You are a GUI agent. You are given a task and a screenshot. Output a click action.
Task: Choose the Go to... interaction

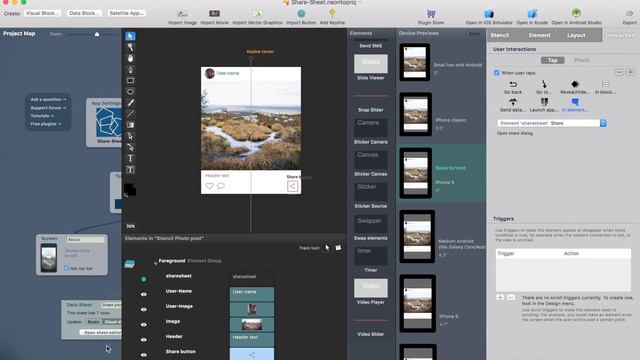point(544,87)
